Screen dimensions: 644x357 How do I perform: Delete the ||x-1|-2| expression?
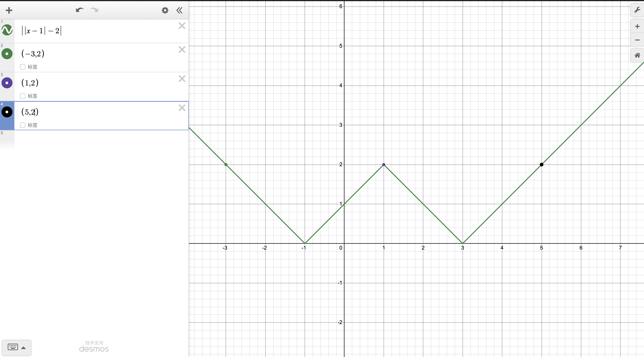(182, 26)
